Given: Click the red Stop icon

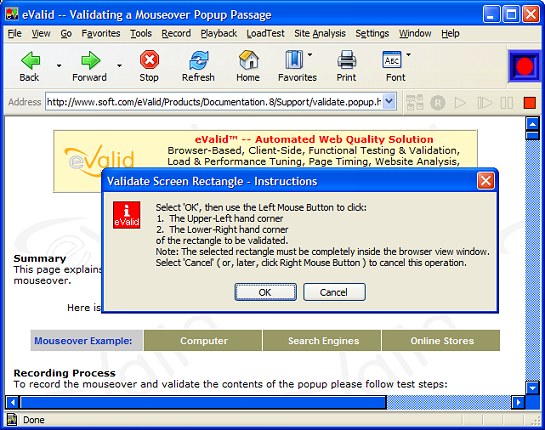Looking at the screenshot, I should pos(149,60).
